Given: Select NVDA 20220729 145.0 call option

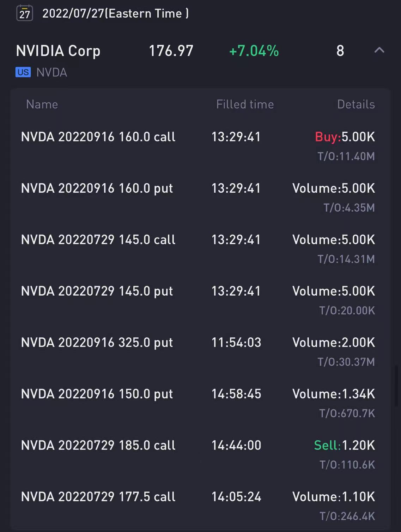Looking at the screenshot, I should tap(200, 249).
